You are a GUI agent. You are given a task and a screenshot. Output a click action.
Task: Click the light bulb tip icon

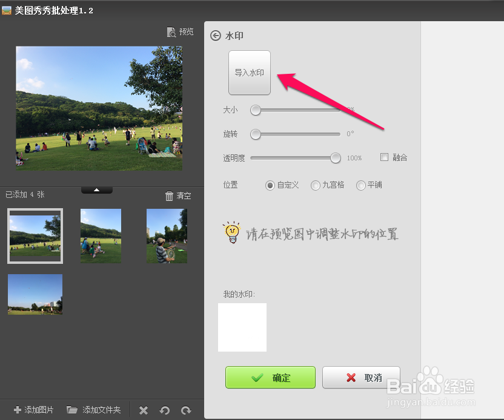pyautogui.click(x=232, y=232)
